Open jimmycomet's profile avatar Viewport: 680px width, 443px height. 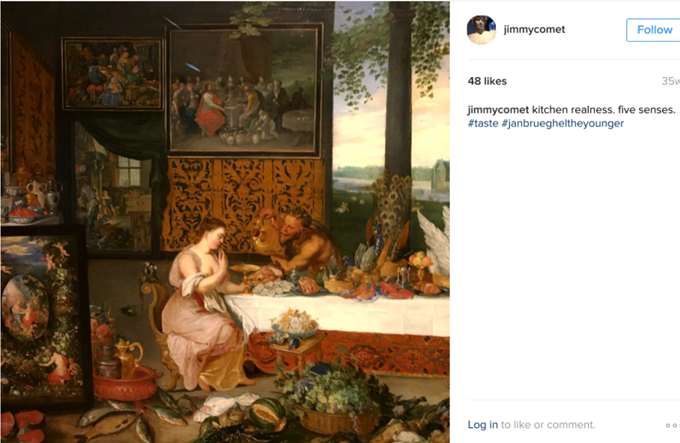[x=481, y=29]
